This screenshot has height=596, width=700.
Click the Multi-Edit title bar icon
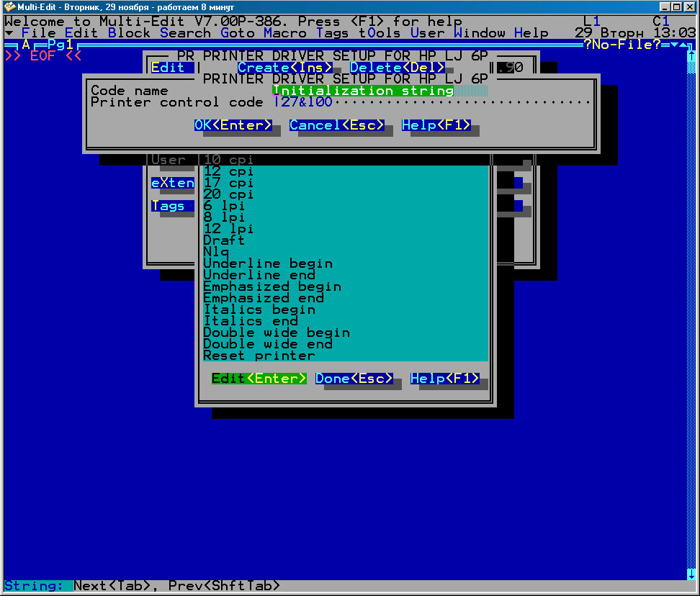point(9,7)
